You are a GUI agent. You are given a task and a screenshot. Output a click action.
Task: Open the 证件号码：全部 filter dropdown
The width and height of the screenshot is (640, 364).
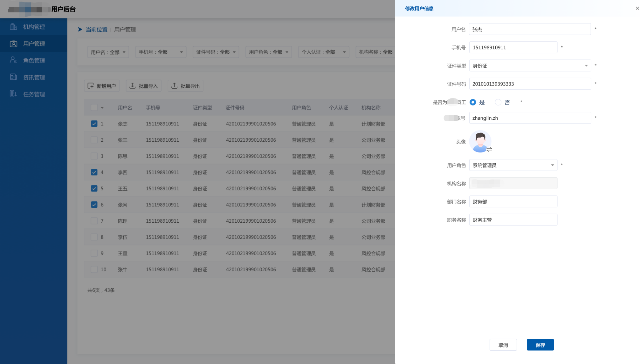pos(216,52)
